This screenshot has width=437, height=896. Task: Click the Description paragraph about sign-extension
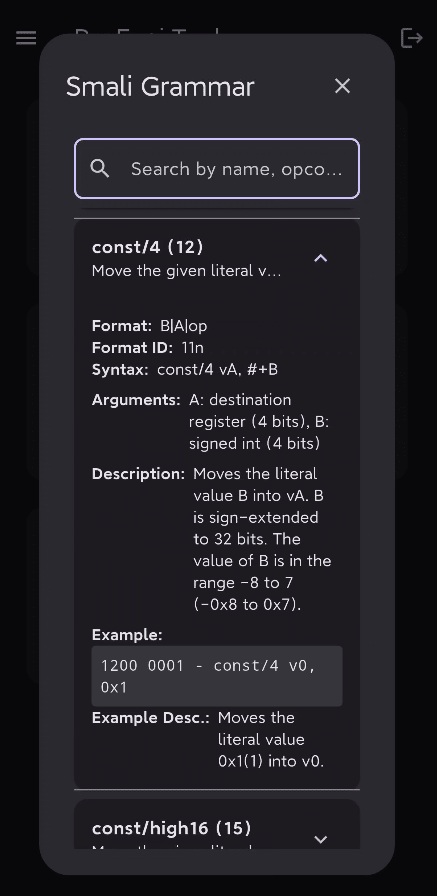tap(262, 539)
